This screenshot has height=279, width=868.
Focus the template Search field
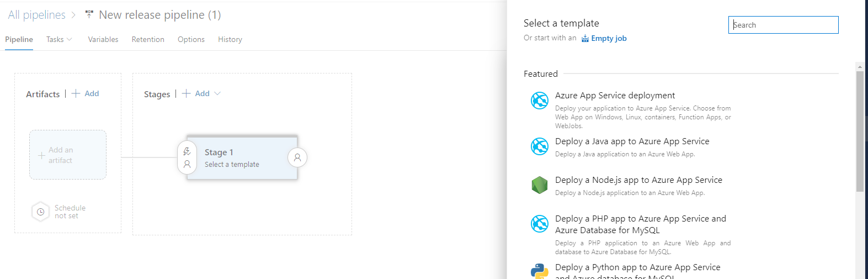(783, 25)
